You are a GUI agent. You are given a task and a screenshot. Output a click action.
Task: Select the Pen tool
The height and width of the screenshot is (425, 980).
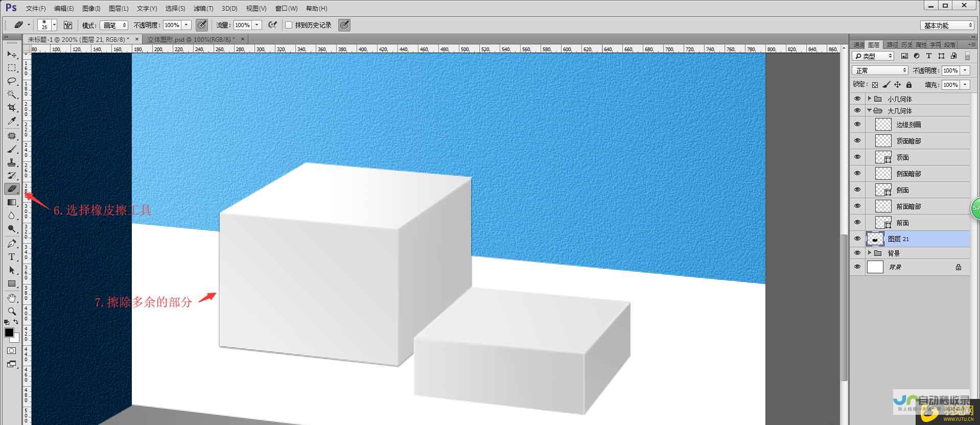[12, 244]
